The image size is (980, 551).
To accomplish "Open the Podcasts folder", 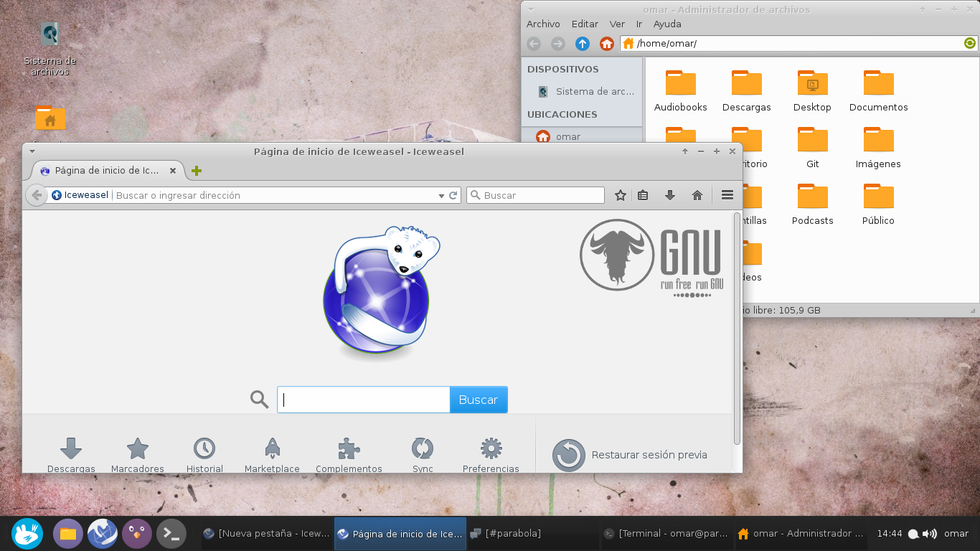I will point(813,204).
